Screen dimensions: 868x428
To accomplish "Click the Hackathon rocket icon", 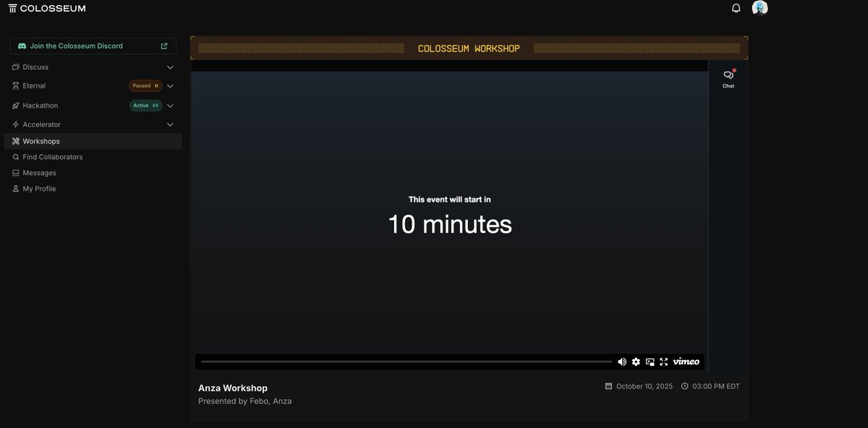I will pyautogui.click(x=16, y=106).
